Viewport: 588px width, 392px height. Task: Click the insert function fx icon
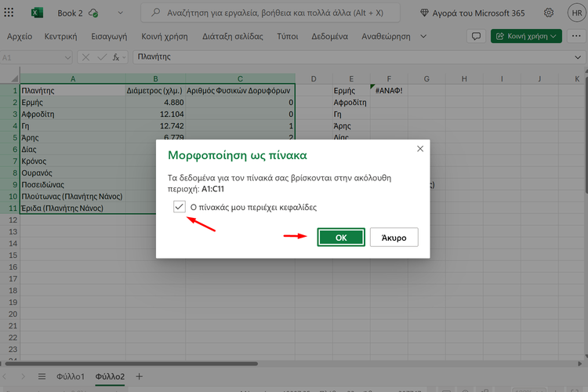pos(117,57)
